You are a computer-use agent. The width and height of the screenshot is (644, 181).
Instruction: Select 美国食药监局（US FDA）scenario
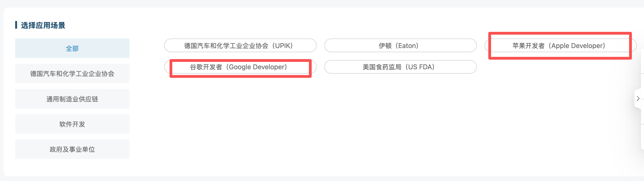tap(400, 67)
